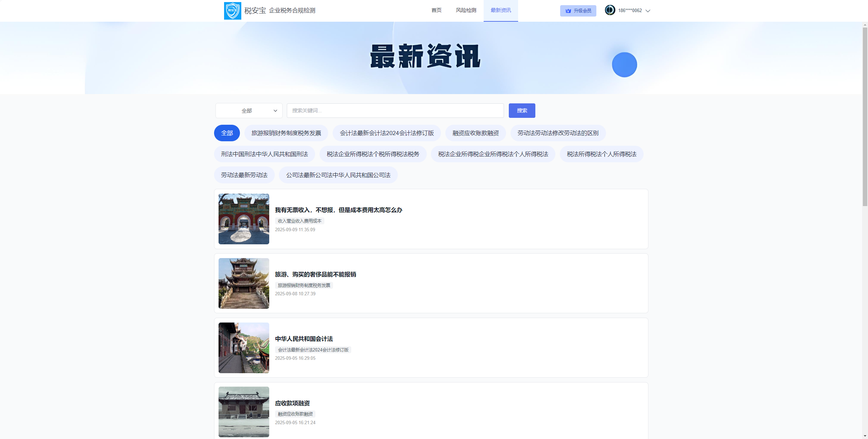Click the user avatar icon

610,10
